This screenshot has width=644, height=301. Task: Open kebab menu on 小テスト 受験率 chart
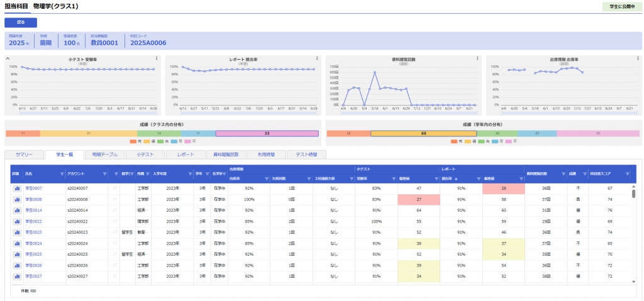click(156, 58)
